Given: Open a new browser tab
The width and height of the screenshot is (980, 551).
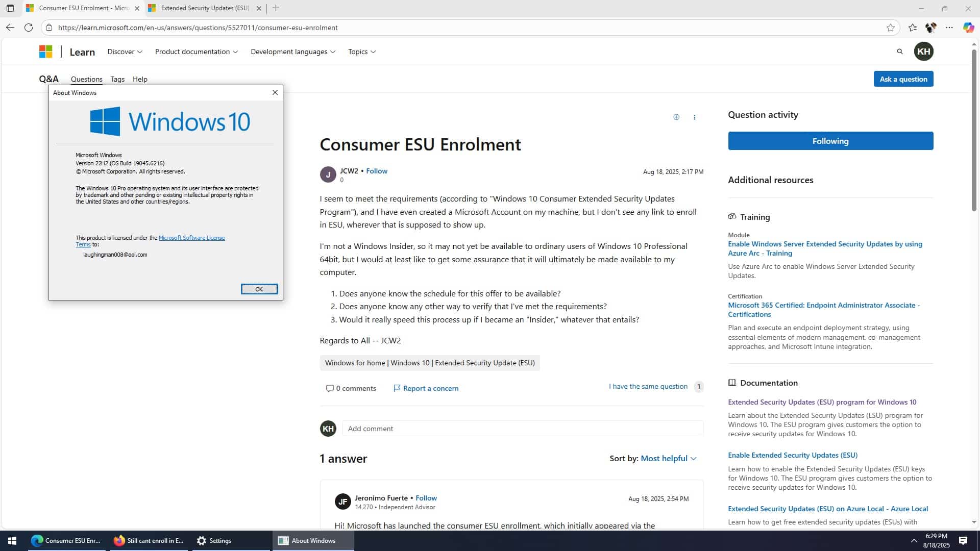Looking at the screenshot, I should click(x=276, y=8).
